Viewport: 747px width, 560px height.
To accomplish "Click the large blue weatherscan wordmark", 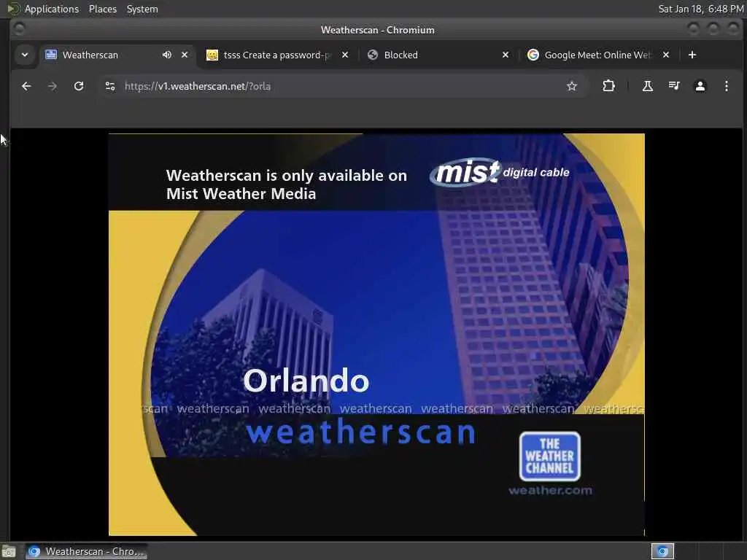I will click(x=360, y=432).
